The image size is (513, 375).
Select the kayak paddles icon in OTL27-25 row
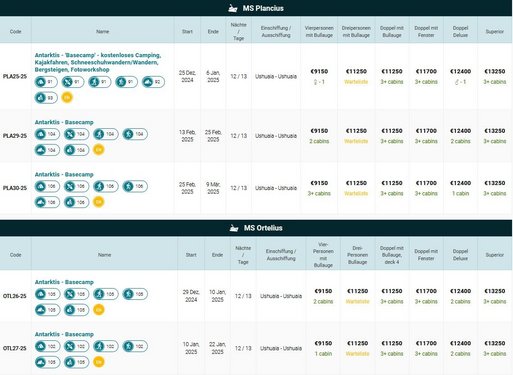70,346
